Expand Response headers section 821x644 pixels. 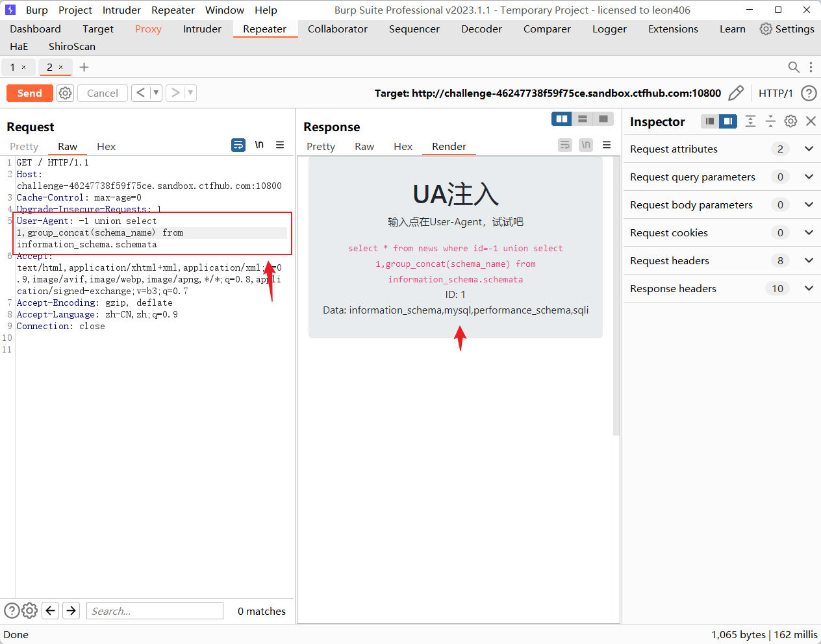click(809, 288)
